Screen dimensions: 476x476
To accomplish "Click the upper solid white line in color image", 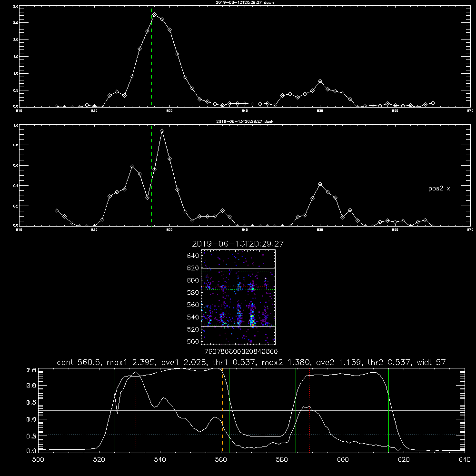I will point(238,268).
